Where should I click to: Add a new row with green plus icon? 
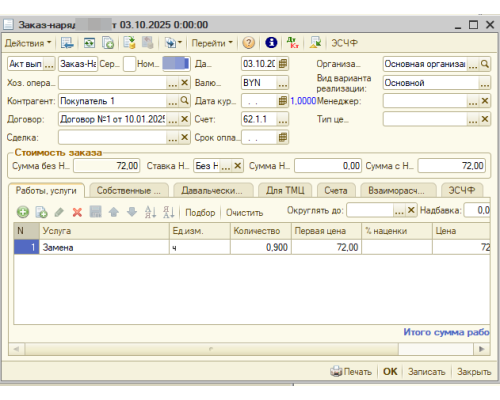(x=23, y=212)
